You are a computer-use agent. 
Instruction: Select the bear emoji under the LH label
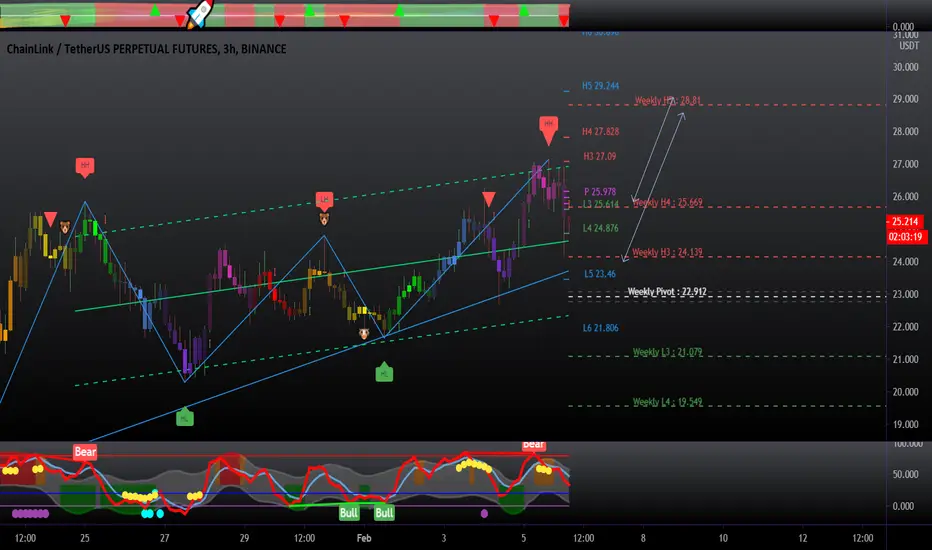point(324,219)
